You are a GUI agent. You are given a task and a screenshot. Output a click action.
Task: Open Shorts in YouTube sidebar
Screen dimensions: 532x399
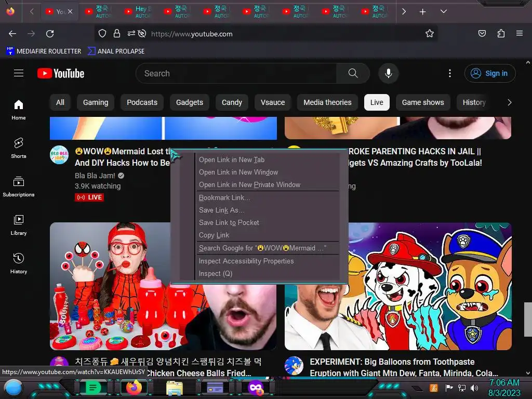pos(19,148)
